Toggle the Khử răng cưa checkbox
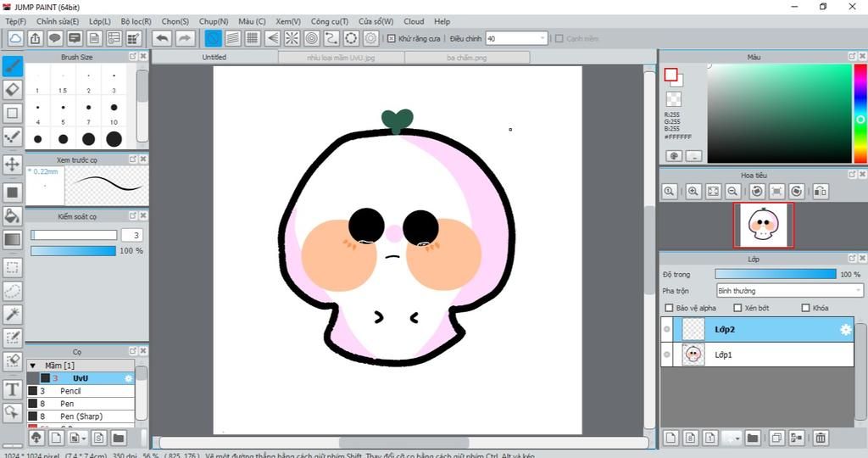Viewport: 868px width, 458px height. click(391, 38)
